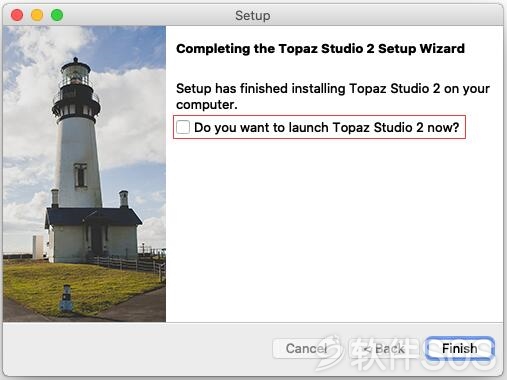Zoom Setup window using green button
The width and height of the screenshot is (507, 380).
(x=57, y=15)
